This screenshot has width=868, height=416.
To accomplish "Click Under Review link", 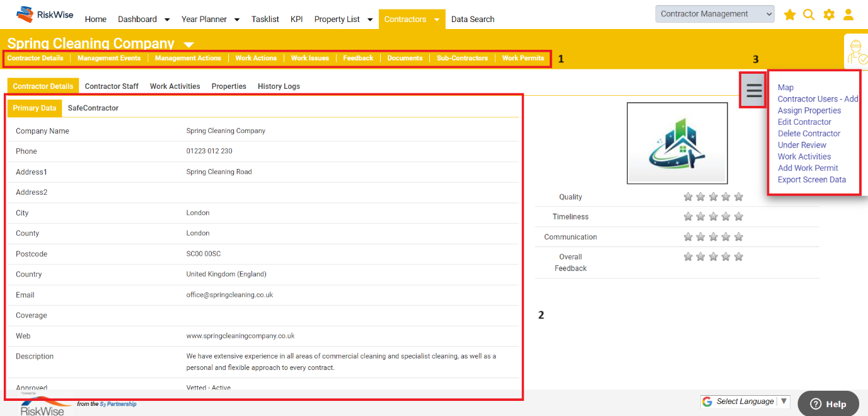I will 802,145.
